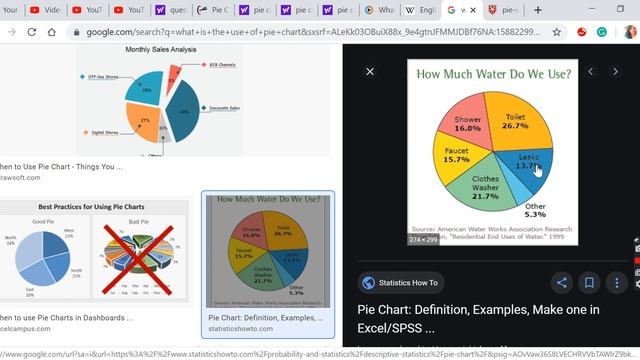This screenshot has width=640, height=360.
Task: Open 'When to use Pie Charts in Dashboards' link
Action: [66, 318]
